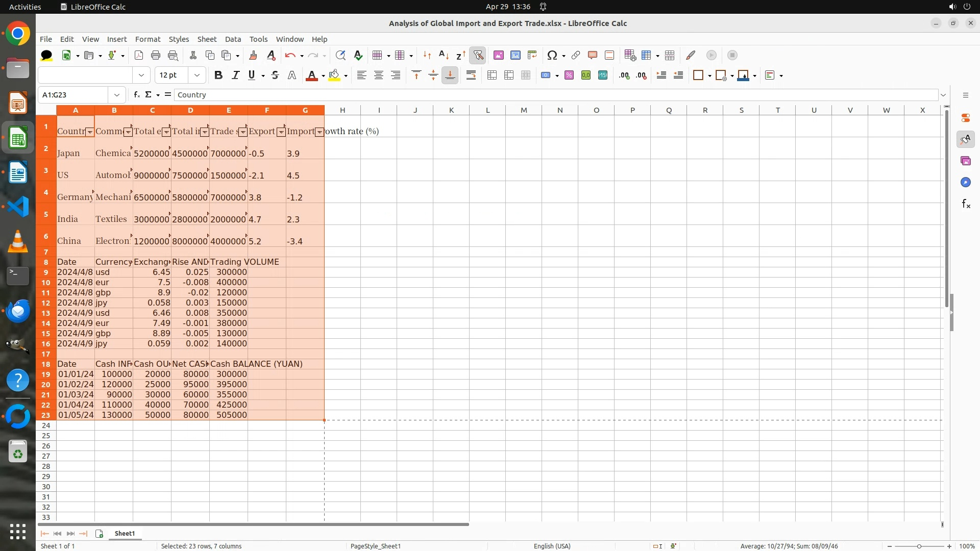980x551 pixels.
Task: Open Function Wizard beside the formula bar
Action: point(136,95)
